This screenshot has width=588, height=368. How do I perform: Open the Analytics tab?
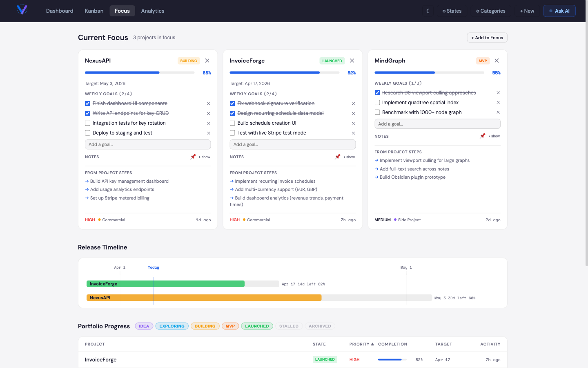153,11
